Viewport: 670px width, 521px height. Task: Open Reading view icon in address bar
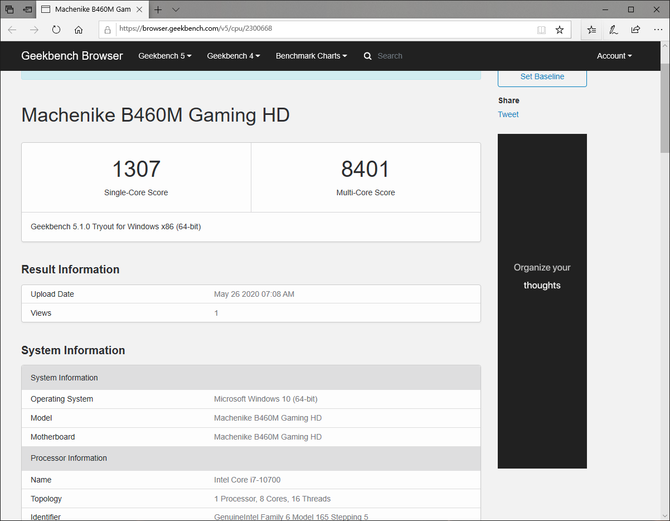point(541,30)
